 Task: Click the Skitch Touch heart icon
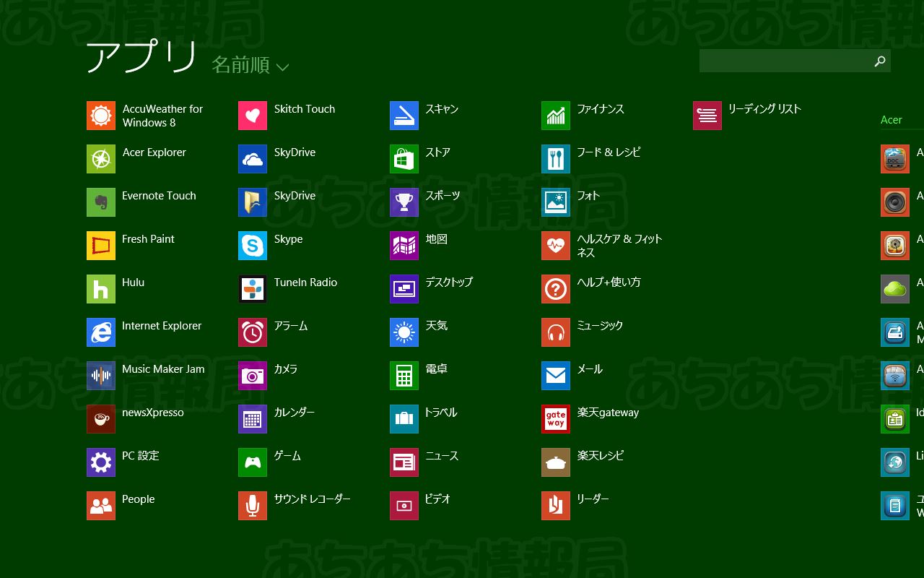tap(253, 116)
